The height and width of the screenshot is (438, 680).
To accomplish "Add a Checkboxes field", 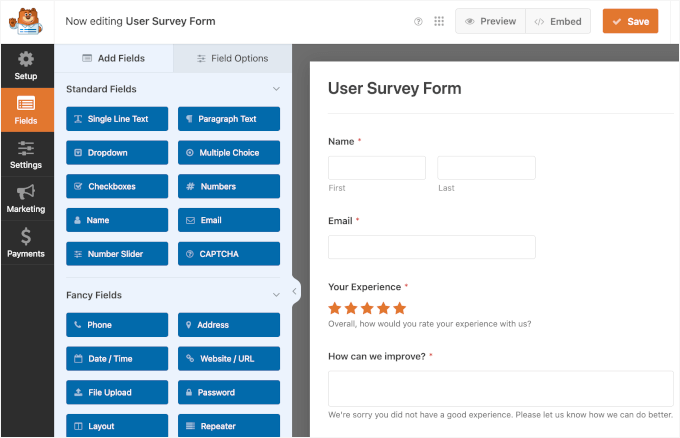I will coord(117,186).
